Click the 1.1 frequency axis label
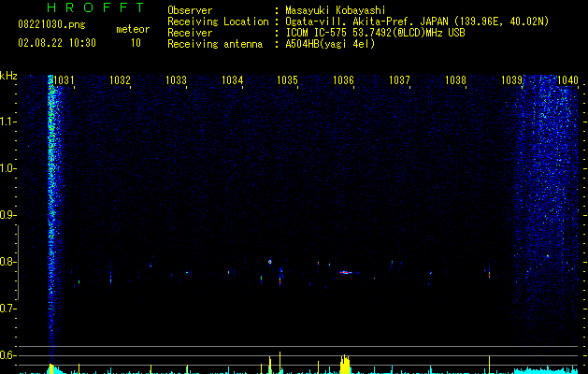This screenshot has width=588, height=374. [7, 122]
